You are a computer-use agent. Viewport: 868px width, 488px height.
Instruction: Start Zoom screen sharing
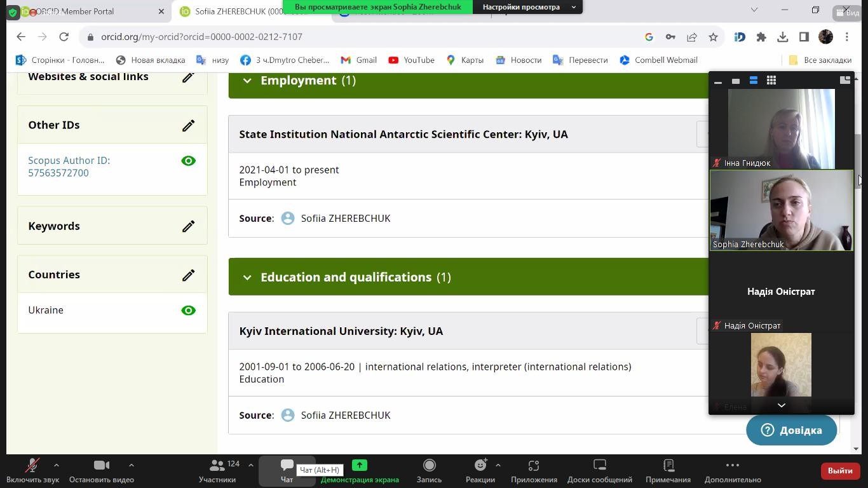pos(359,470)
